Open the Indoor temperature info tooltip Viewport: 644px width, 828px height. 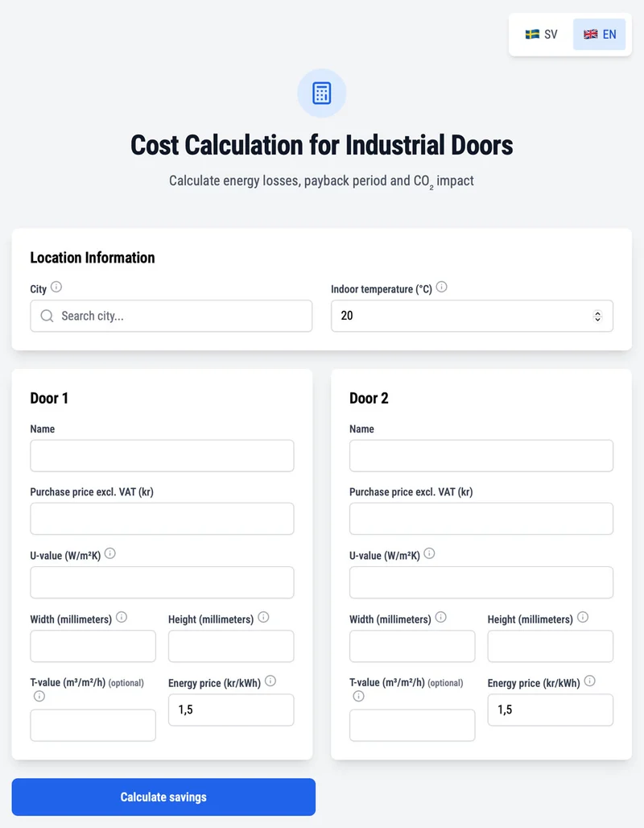coord(441,287)
